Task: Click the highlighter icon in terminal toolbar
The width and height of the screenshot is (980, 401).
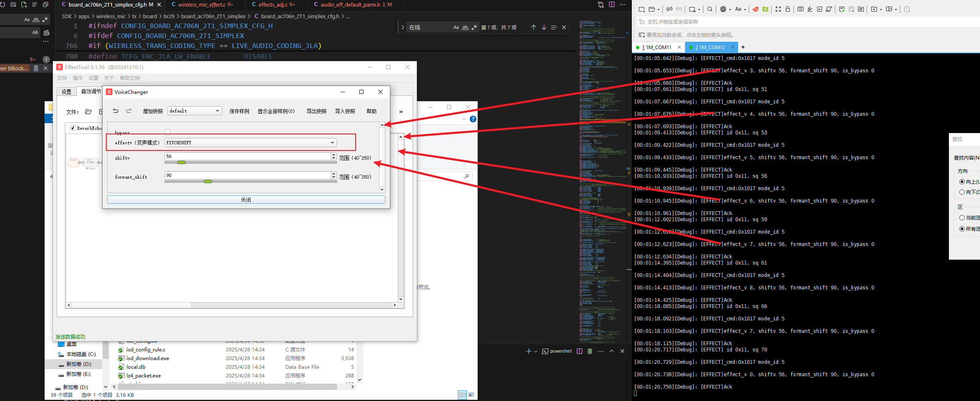Action: pos(810,9)
